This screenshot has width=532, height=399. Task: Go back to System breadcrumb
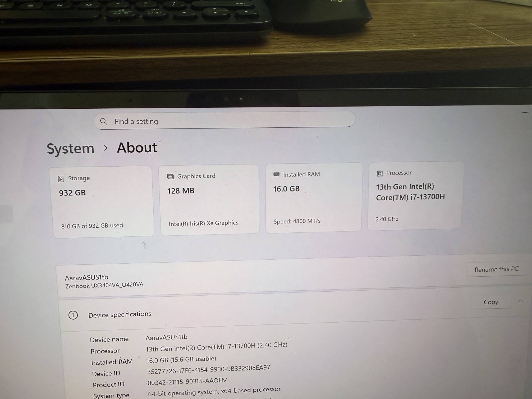[x=70, y=148]
